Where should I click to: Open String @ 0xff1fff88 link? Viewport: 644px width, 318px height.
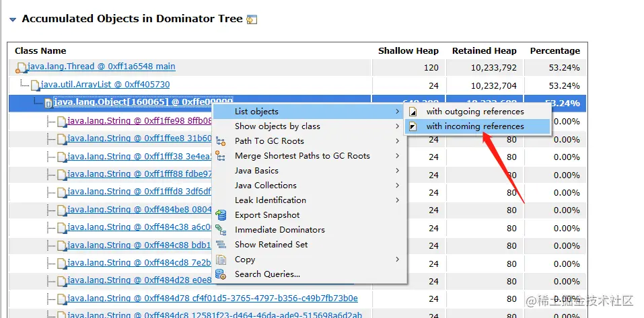coord(140,174)
